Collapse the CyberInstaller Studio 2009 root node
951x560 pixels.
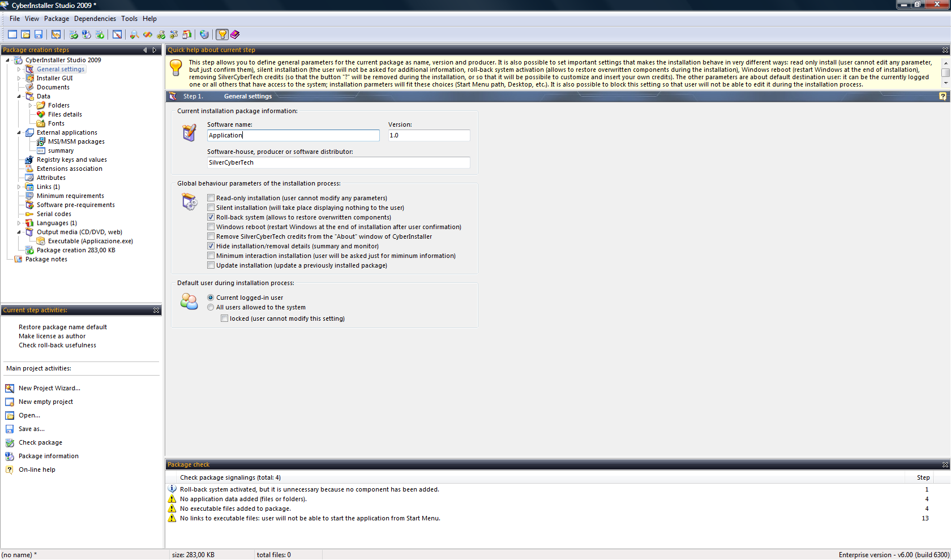click(x=7, y=60)
